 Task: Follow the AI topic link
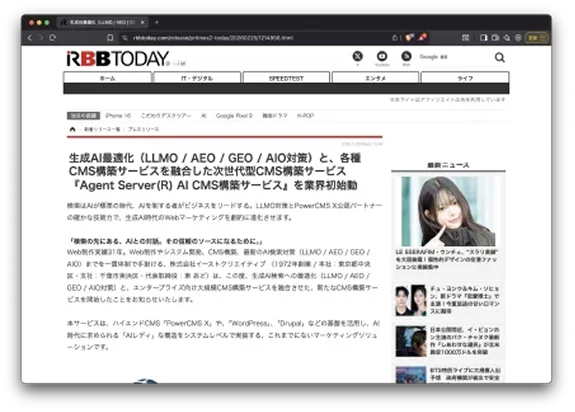pos(204,116)
